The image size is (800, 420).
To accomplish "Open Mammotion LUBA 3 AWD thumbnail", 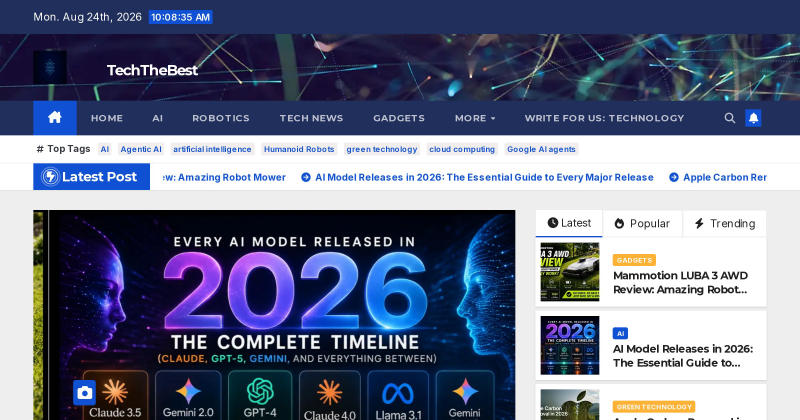I will pos(570,271).
